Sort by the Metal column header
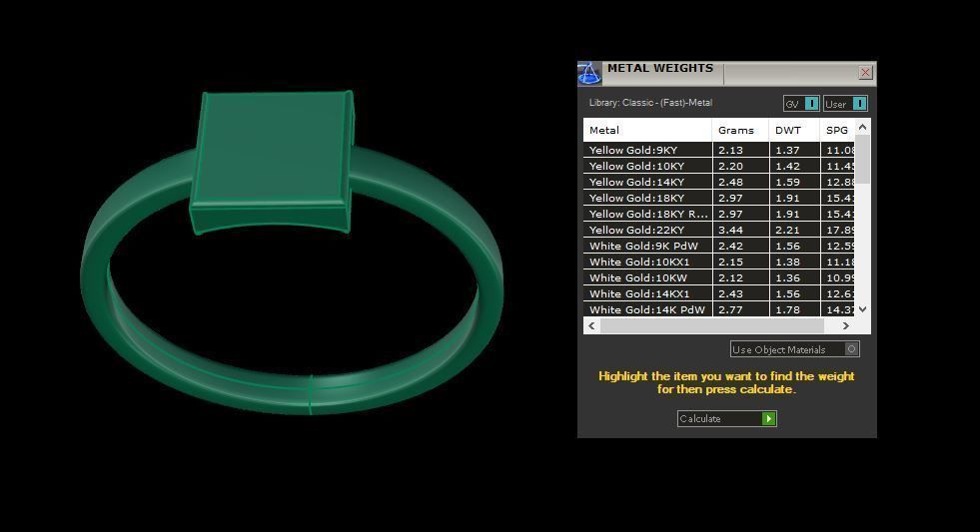Image resolution: width=980 pixels, height=532 pixels. pos(647,131)
